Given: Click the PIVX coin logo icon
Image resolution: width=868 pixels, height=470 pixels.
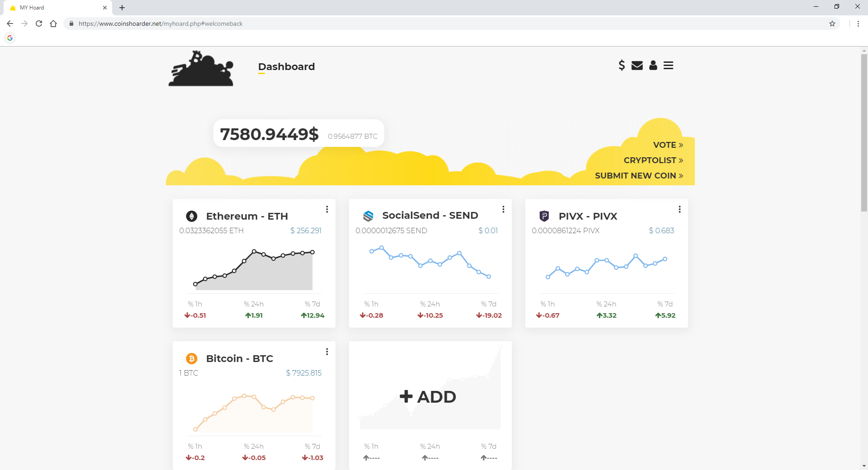Looking at the screenshot, I should (544, 216).
